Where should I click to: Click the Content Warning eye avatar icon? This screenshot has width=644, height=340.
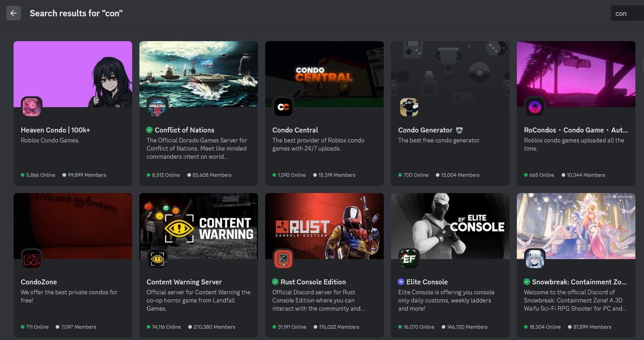point(157,259)
